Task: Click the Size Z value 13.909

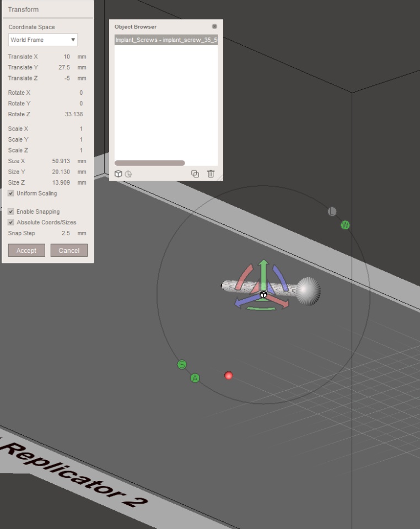Action: [x=61, y=183]
